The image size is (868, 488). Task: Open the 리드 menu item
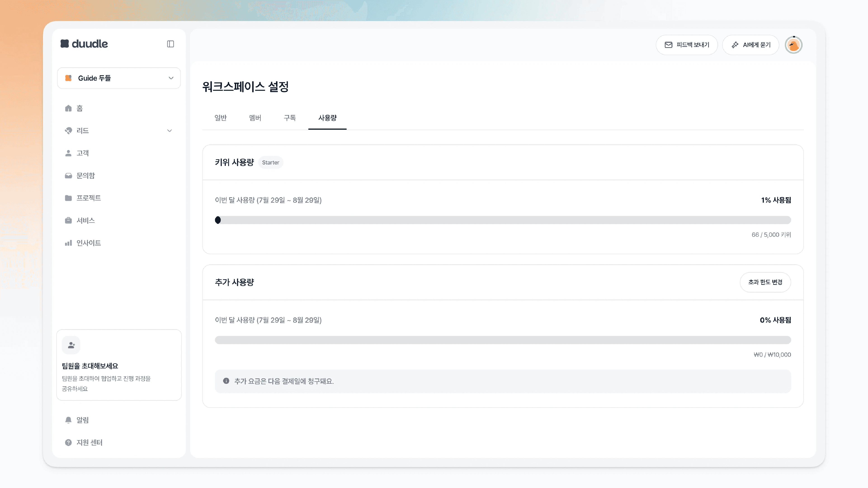click(119, 131)
